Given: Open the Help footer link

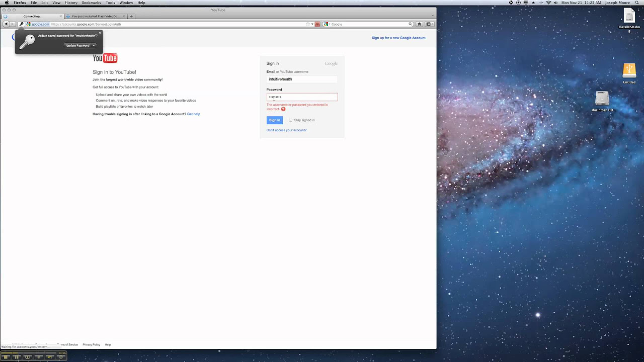Looking at the screenshot, I should (108, 345).
